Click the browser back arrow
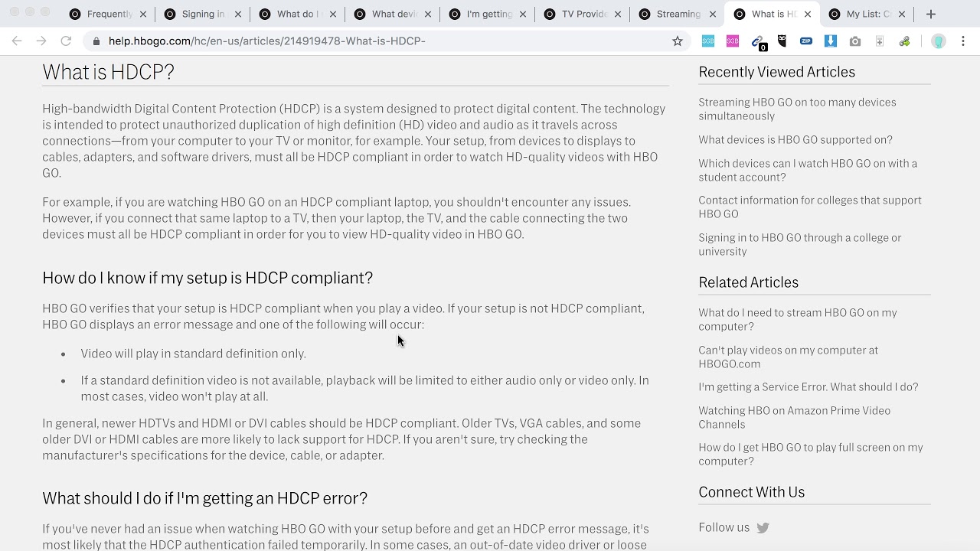 coord(17,41)
